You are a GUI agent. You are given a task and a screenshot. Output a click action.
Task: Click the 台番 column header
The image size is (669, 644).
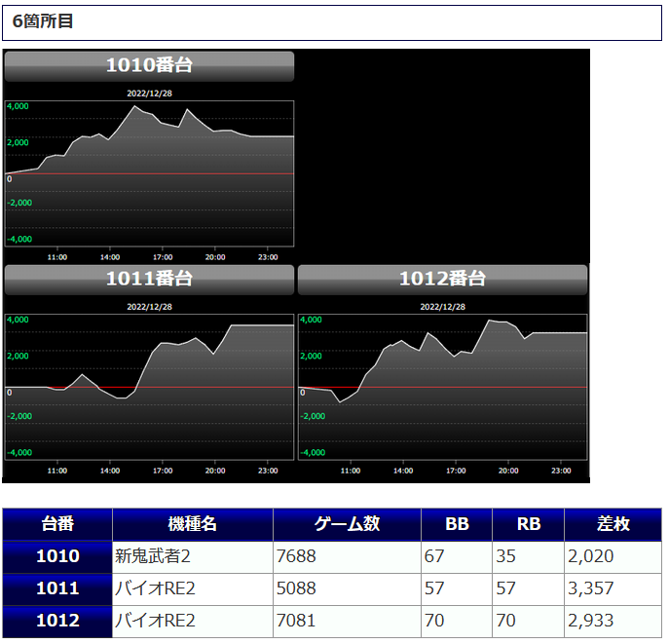coord(57,524)
